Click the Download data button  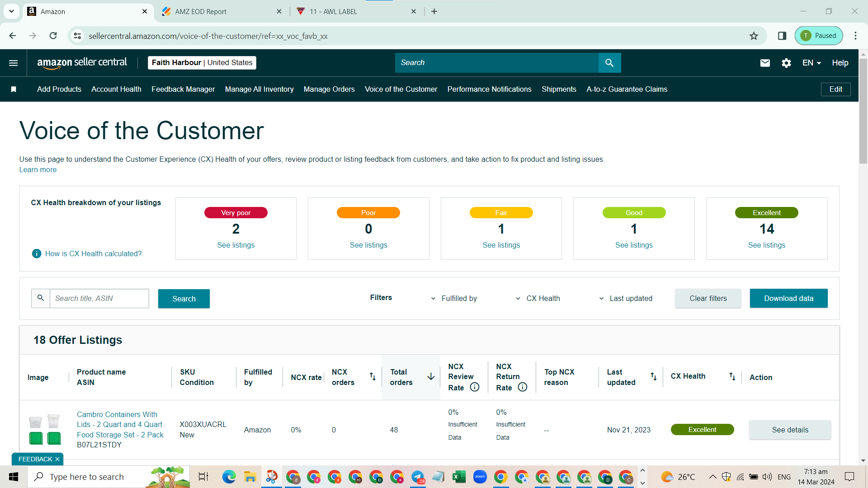pyautogui.click(x=789, y=298)
